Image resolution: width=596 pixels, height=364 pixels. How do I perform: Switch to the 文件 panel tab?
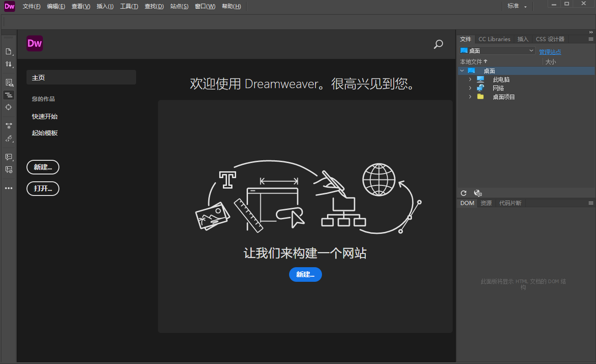466,39
